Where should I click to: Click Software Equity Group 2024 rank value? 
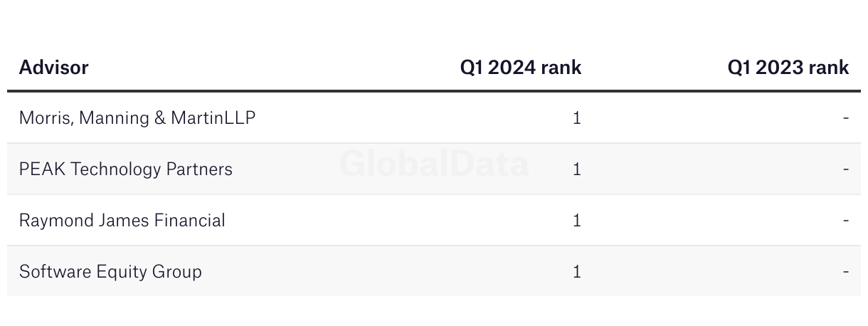[577, 272]
